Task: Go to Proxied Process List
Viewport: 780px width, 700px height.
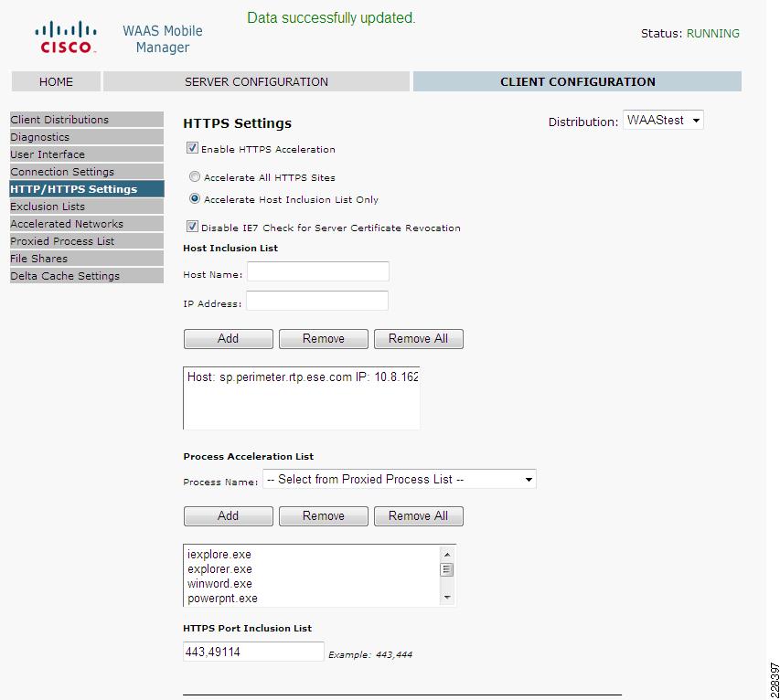Action: tap(87, 241)
